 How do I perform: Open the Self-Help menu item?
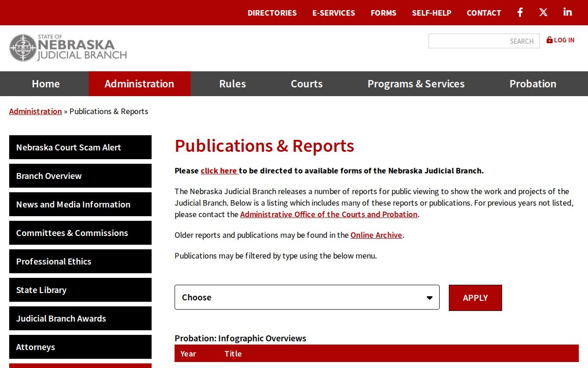pyautogui.click(x=432, y=13)
